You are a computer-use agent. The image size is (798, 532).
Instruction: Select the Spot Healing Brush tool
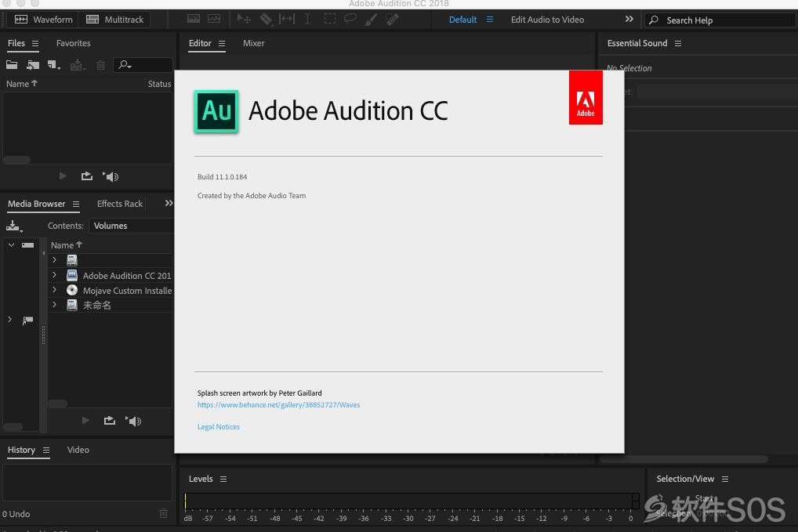tap(393, 20)
